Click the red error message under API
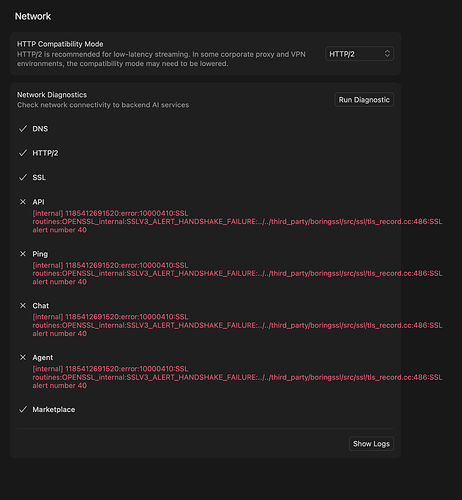This screenshot has height=500, width=462. tap(237, 222)
